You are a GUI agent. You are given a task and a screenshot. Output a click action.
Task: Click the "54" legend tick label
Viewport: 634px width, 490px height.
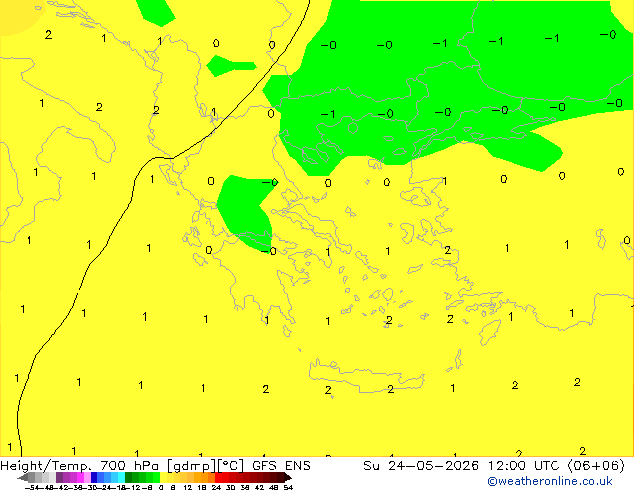coord(288,487)
